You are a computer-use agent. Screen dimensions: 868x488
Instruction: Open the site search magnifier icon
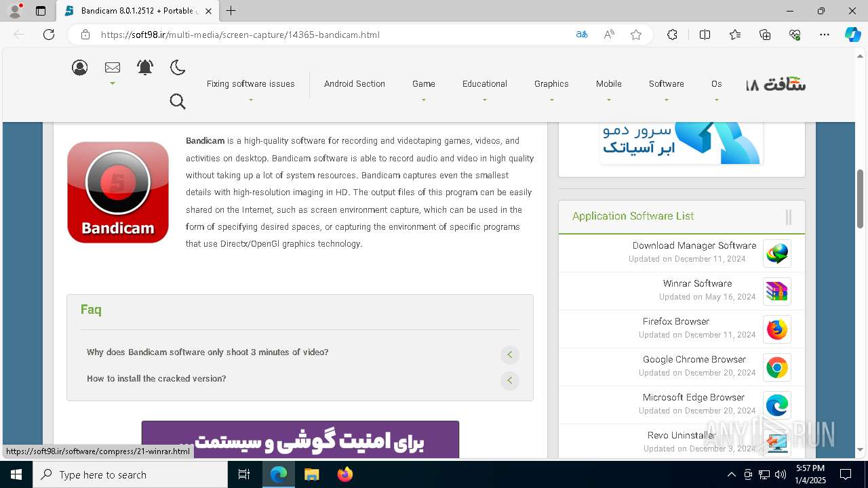coord(178,102)
